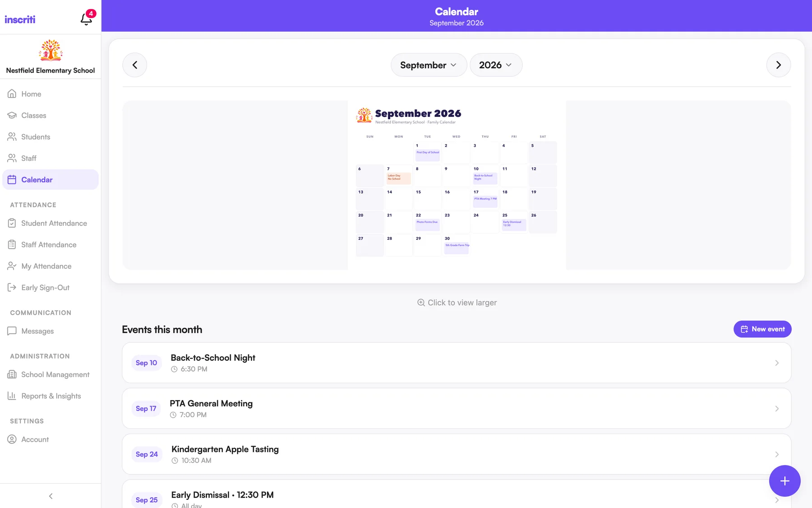The width and height of the screenshot is (812, 508).
Task: Click the floating plus button
Action: click(x=785, y=481)
